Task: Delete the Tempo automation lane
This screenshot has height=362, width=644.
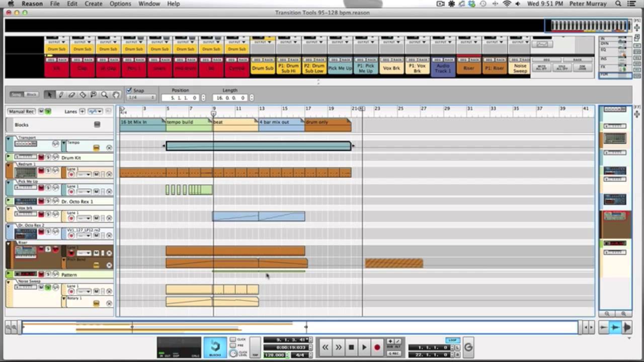Action: pyautogui.click(x=109, y=147)
